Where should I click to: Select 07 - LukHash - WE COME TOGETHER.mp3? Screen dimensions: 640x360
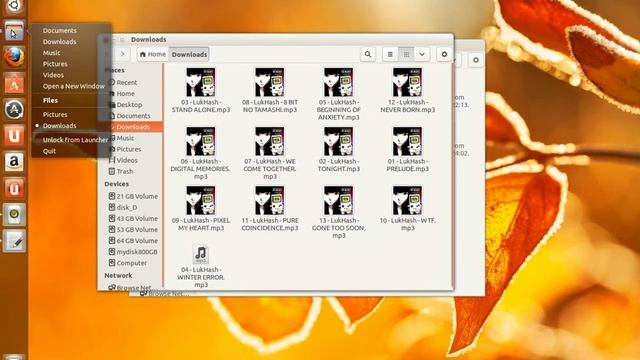click(x=269, y=153)
